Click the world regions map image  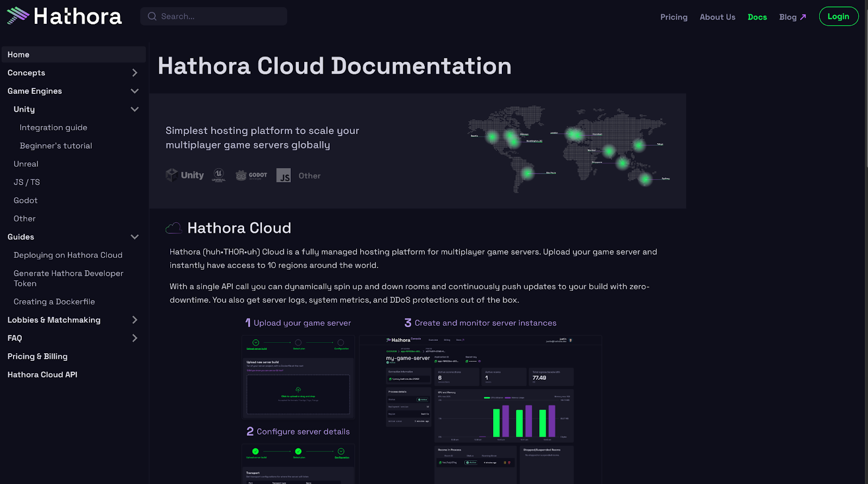[x=569, y=149]
